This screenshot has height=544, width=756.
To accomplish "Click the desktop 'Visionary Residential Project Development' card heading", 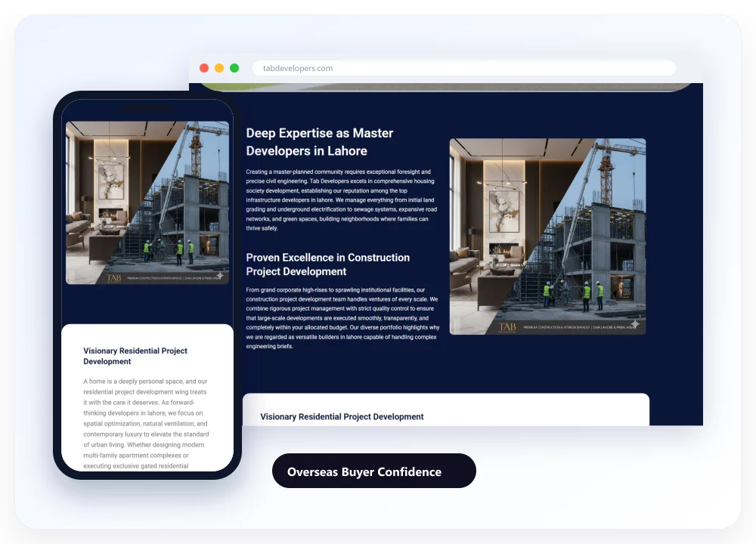I will coord(342,417).
